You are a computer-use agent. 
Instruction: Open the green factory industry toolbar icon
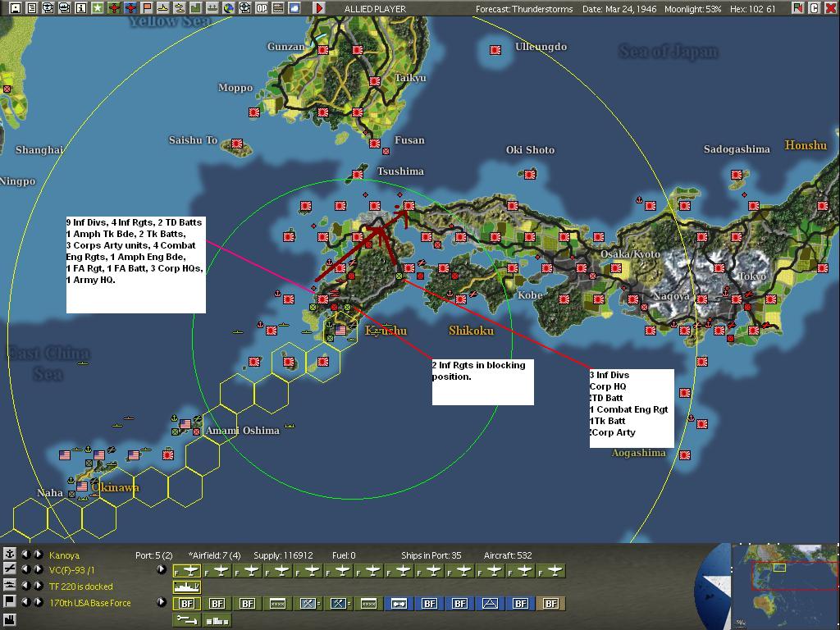pos(195,8)
